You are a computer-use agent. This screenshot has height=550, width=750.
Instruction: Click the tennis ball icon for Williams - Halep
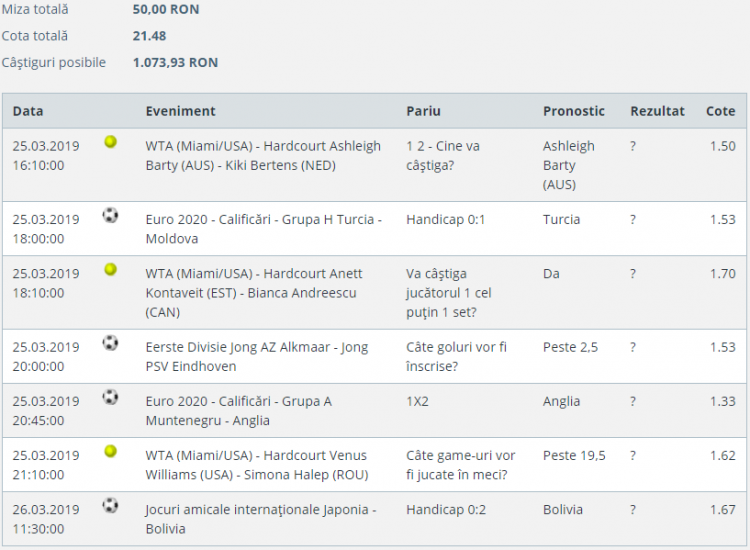[110, 452]
